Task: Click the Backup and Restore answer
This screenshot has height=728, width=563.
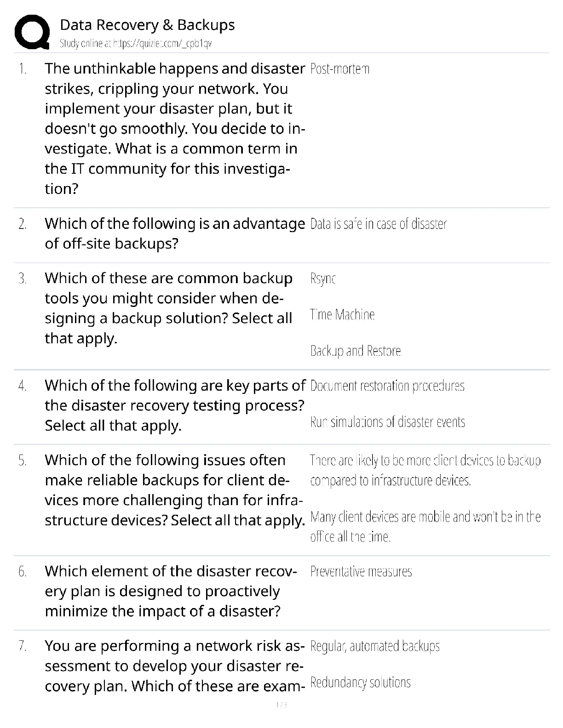Action: [355, 351]
